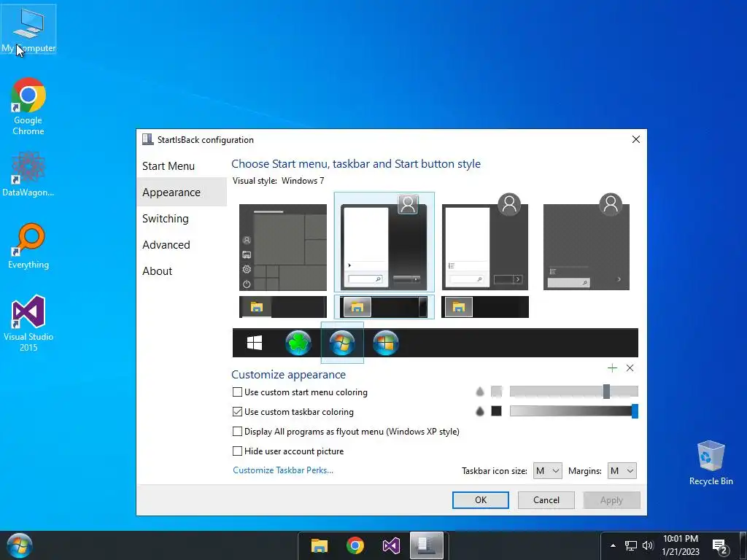Pick the black taskbar color swatch
Viewport: 747px width, 560px height.
(496, 411)
